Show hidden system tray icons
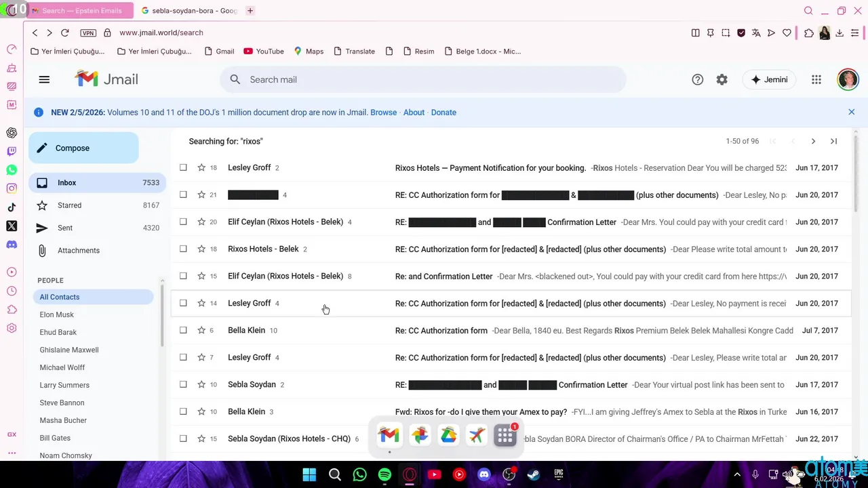Screen dimensions: 868x488 pyautogui.click(x=738, y=474)
